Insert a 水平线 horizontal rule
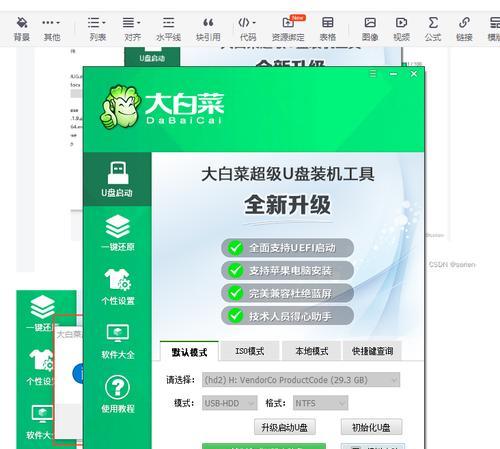Screen dimensions: 500x449 (168, 29)
